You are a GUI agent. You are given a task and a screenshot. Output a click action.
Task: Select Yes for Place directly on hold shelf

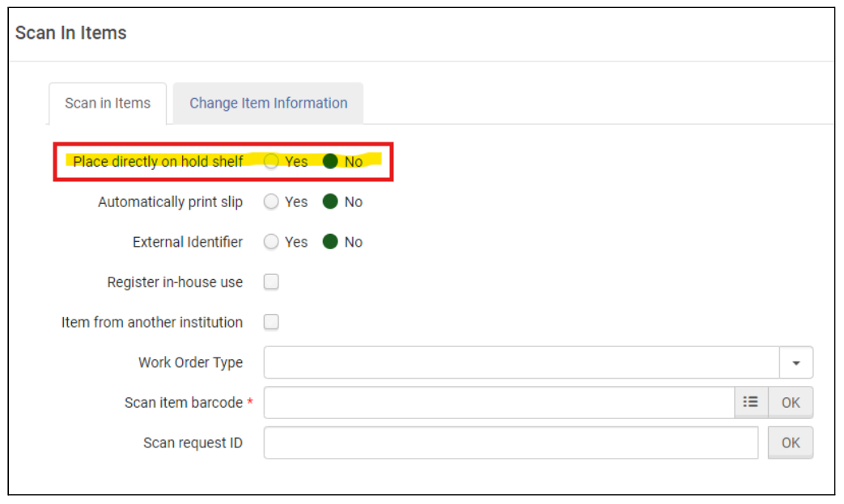[272, 162]
